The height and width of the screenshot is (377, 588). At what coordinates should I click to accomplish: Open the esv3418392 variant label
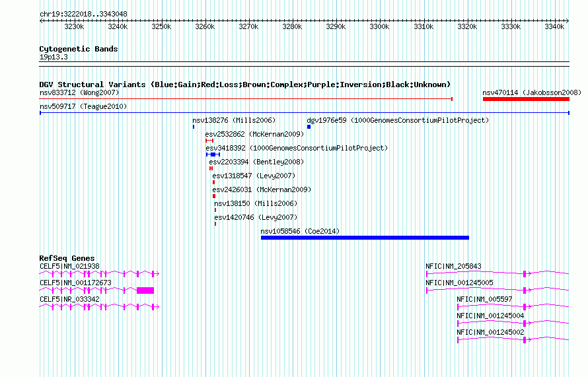[x=297, y=148]
